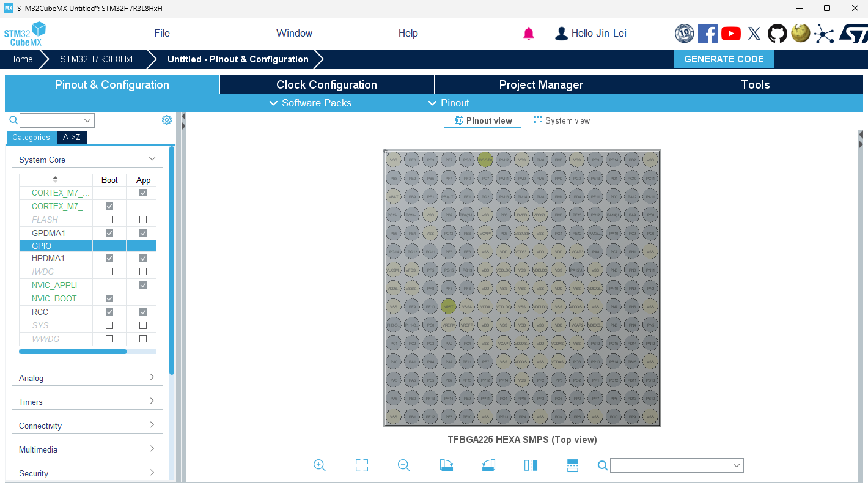The width and height of the screenshot is (868, 488).
Task: Open the Wikipedia globe icon link
Action: click(801, 33)
